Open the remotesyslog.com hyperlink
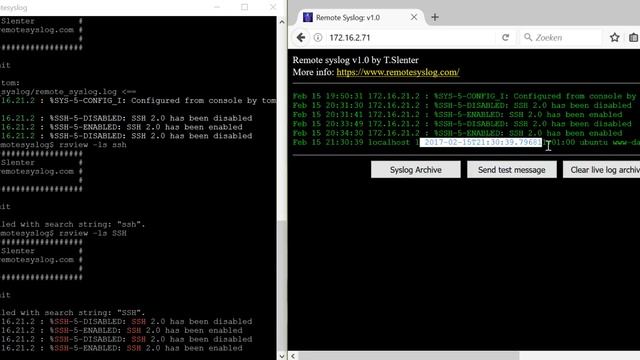The image size is (640, 360). (398, 72)
